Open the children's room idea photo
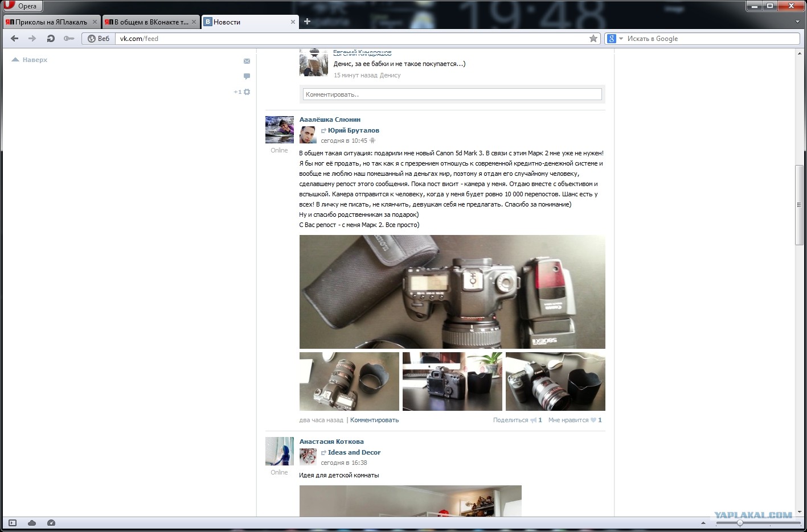Image resolution: width=807 pixels, height=532 pixels. pos(411,501)
